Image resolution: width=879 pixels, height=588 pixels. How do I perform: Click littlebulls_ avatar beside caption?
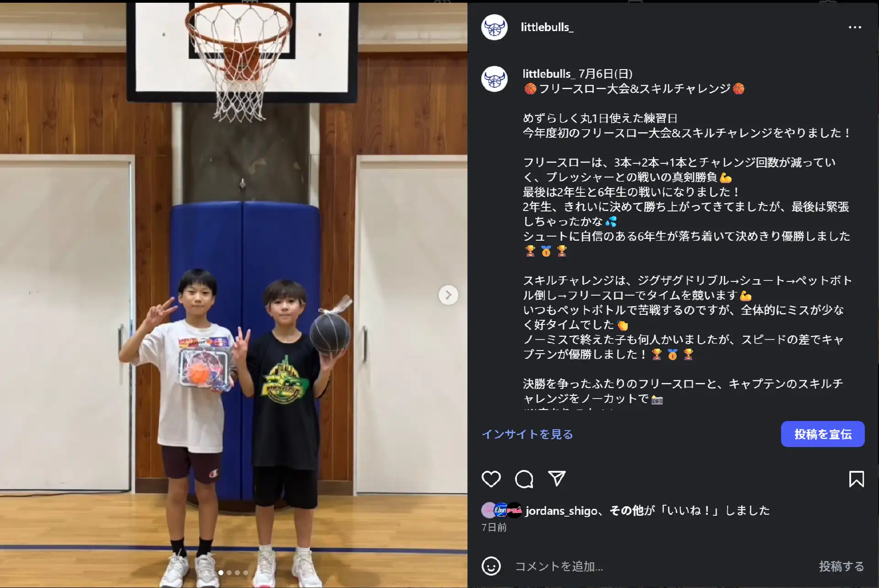tap(494, 79)
